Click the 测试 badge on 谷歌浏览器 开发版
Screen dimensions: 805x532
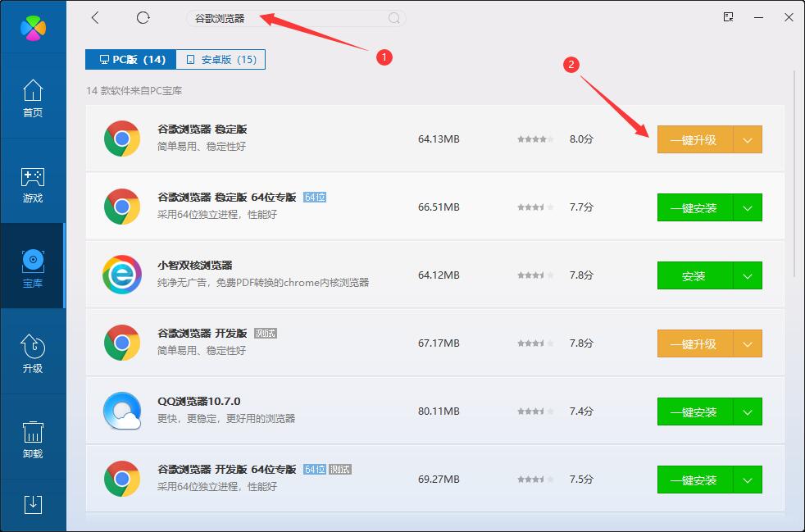[x=266, y=334]
